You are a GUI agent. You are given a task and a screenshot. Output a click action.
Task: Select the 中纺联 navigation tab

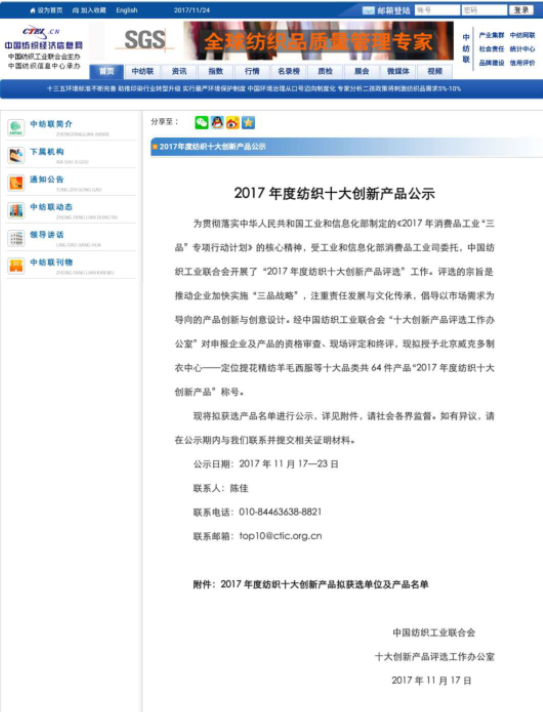click(143, 71)
